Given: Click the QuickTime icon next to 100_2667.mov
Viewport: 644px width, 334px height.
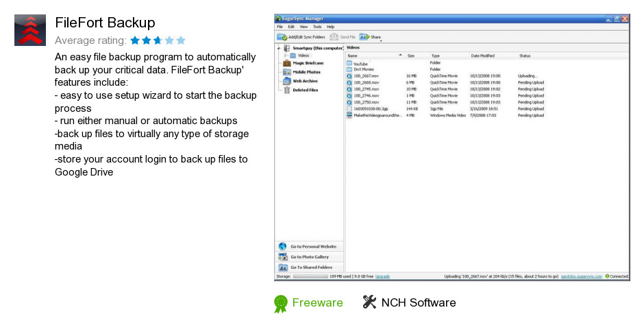Looking at the screenshot, I should tap(349, 76).
